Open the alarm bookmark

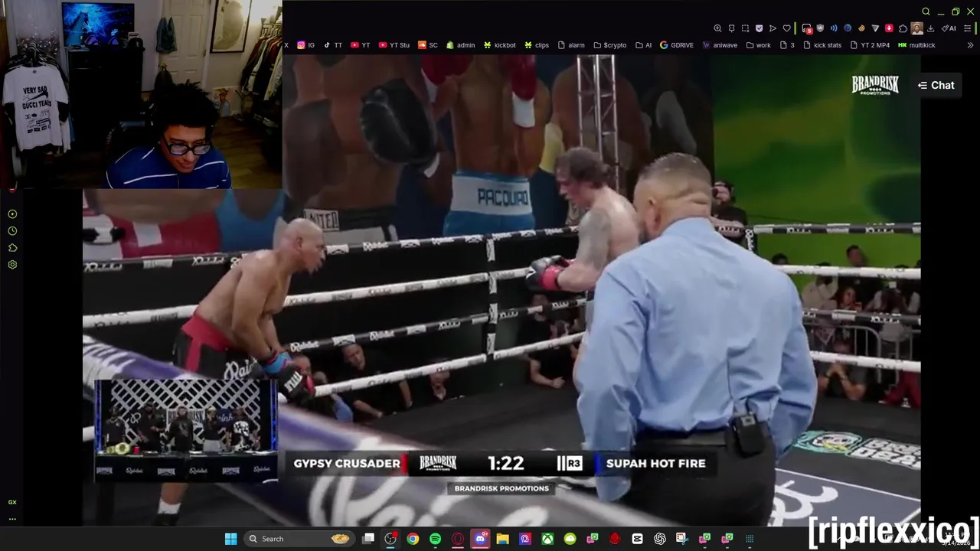571,45
